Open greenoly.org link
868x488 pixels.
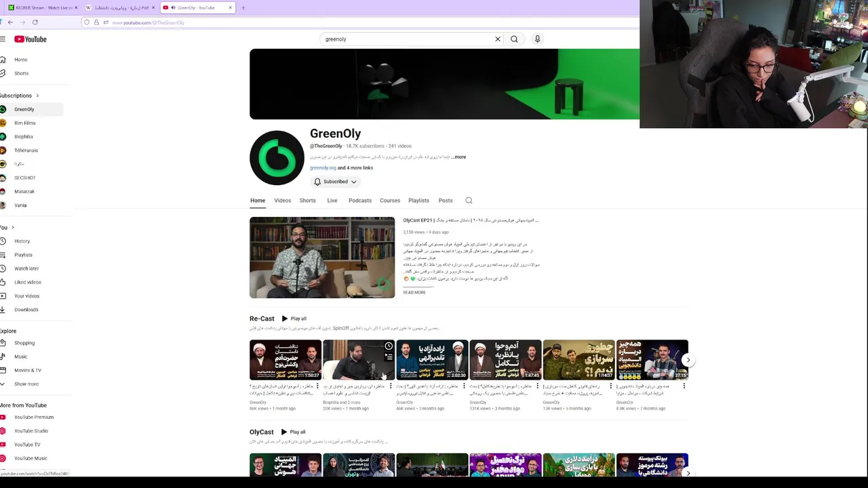click(x=323, y=168)
